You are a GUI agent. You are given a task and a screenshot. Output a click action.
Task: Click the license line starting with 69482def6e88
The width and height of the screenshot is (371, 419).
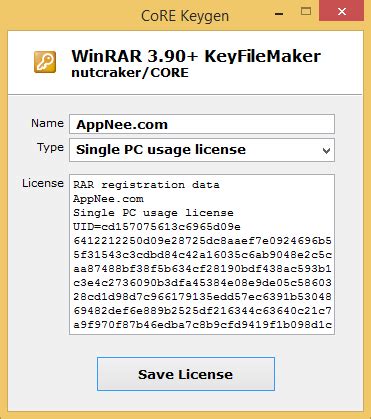pos(202,311)
